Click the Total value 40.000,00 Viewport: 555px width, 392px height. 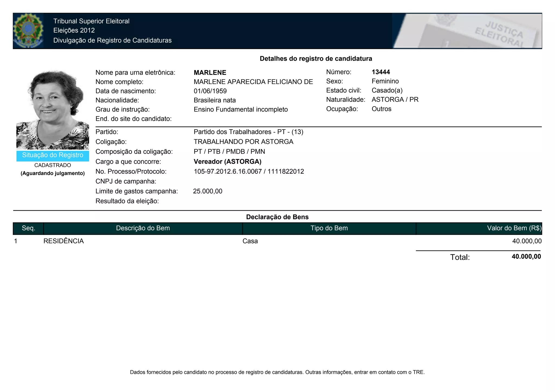526,257
